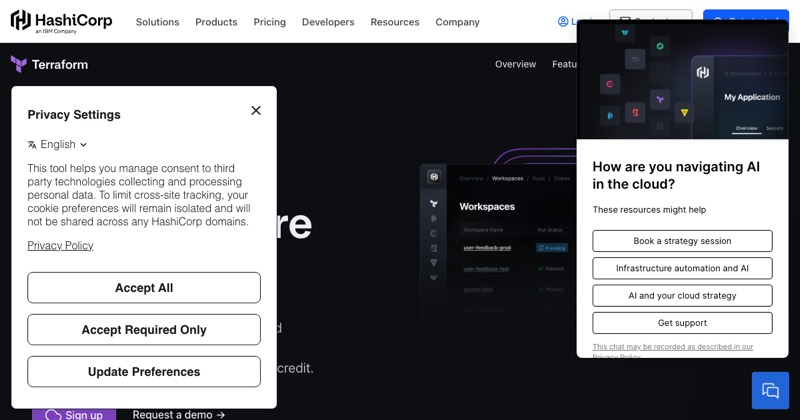Click the HashiCorp icon in workspace sidebar
Image resolution: width=800 pixels, height=420 pixels.
point(434,177)
